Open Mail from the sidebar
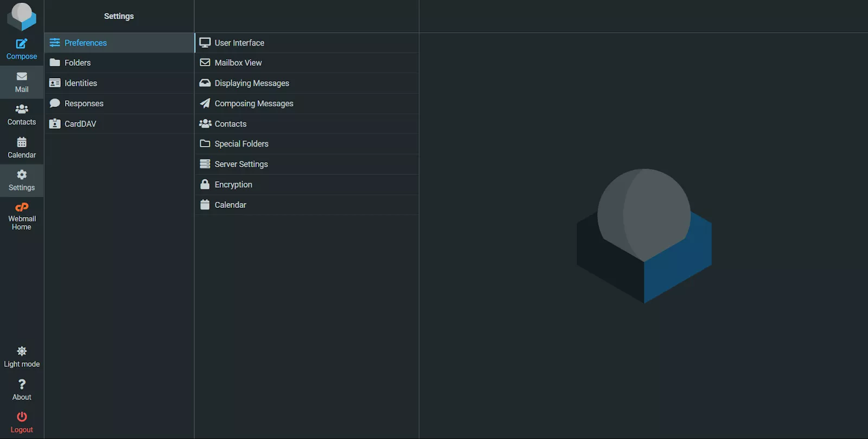This screenshot has height=439, width=868. [22, 82]
